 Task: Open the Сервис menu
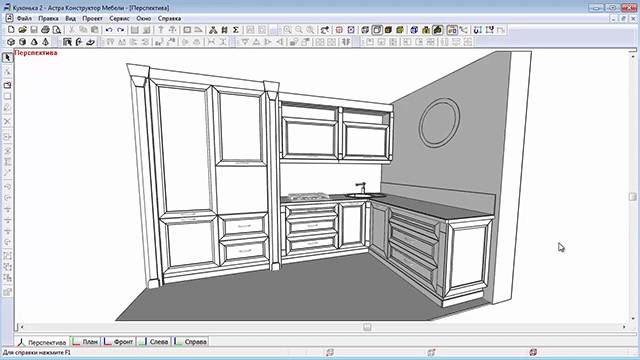pos(119,18)
